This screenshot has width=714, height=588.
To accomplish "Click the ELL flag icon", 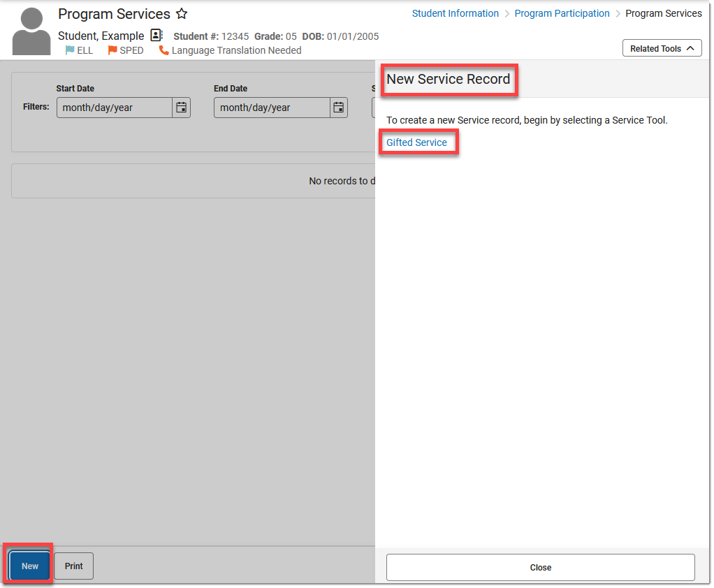I will 70,50.
